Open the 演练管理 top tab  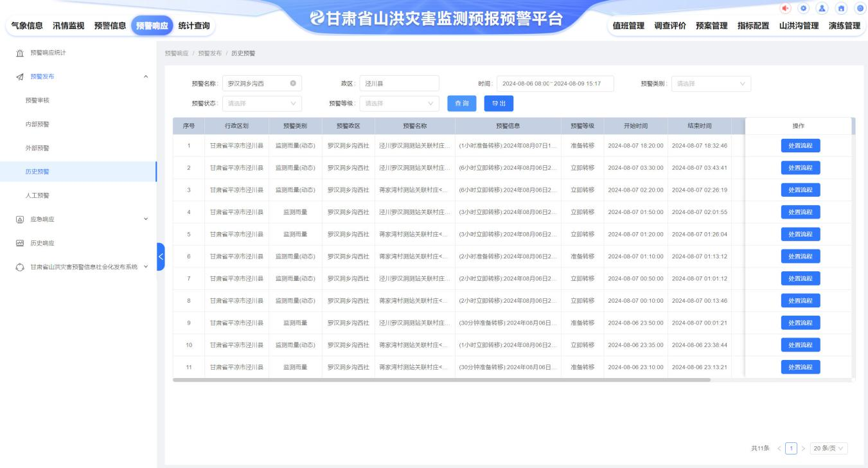844,25
